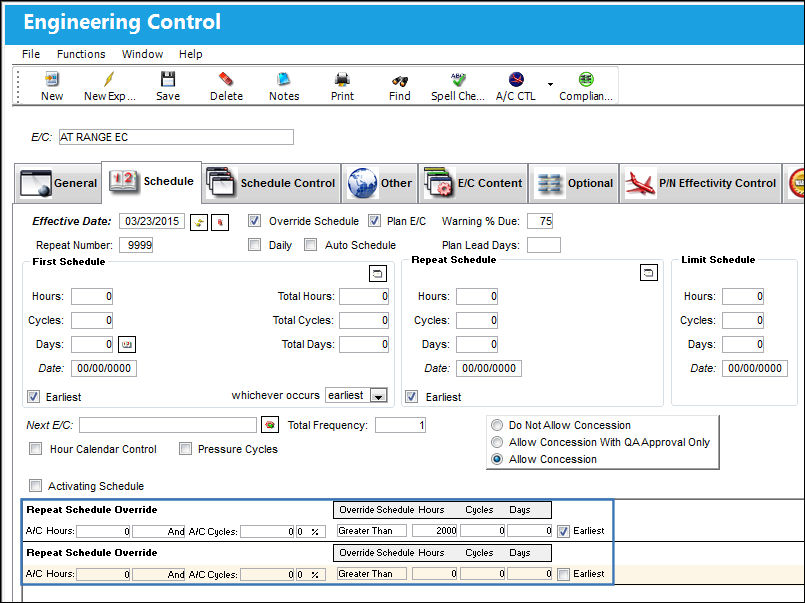805x603 pixels.
Task: Click the Repeat Schedule Date field
Action: coord(489,368)
